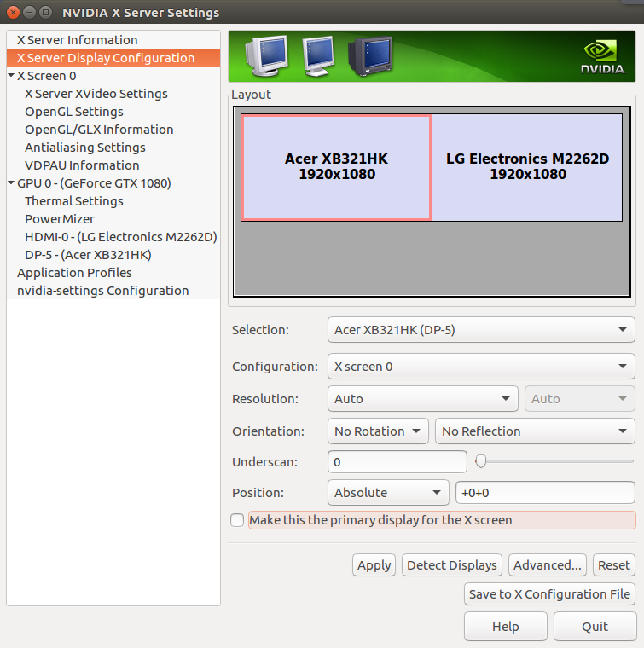Click Detect Displays button
Viewport: 644px width, 648px height.
[452, 565]
